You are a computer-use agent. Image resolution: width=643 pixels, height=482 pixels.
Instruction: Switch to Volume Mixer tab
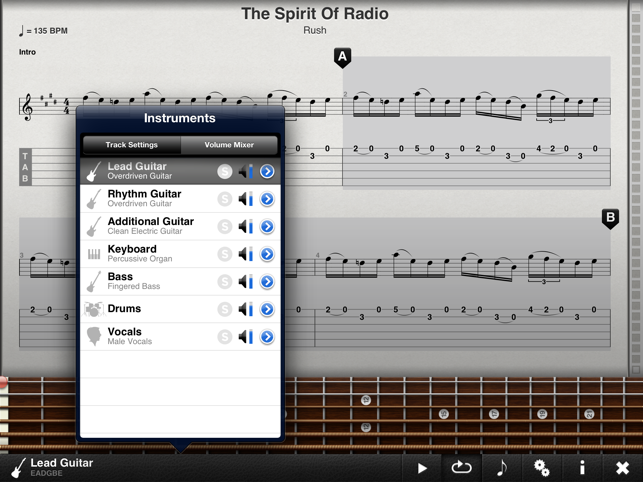click(x=229, y=145)
